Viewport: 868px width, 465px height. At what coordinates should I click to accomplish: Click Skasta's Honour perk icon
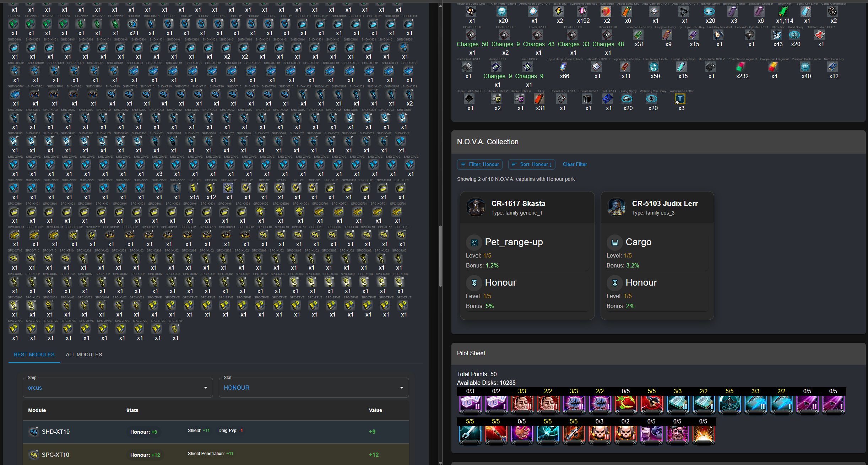point(474,283)
